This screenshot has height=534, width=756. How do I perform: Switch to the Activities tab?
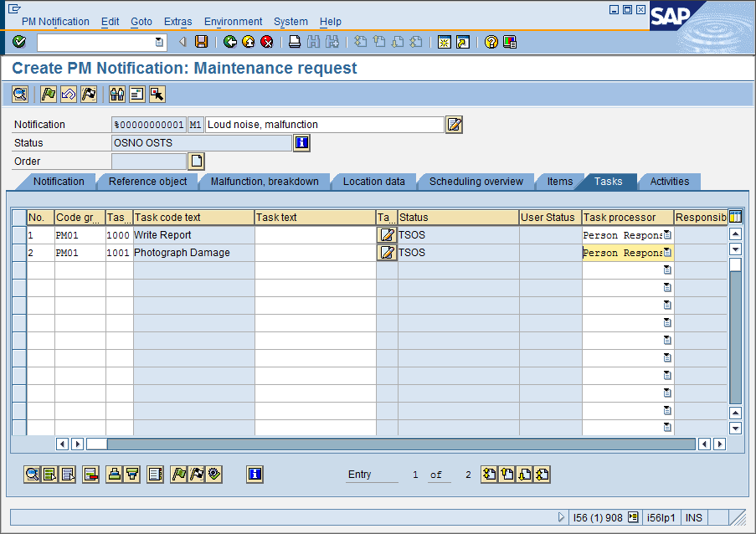click(x=669, y=182)
